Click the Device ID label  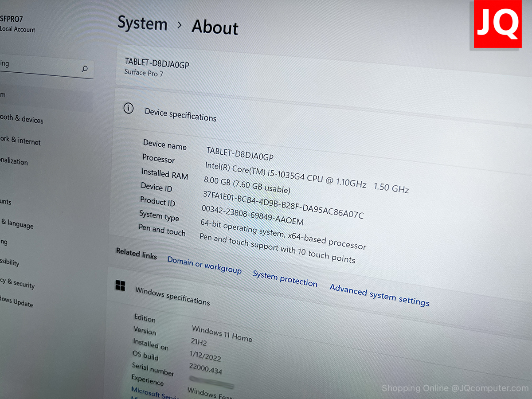click(x=156, y=187)
